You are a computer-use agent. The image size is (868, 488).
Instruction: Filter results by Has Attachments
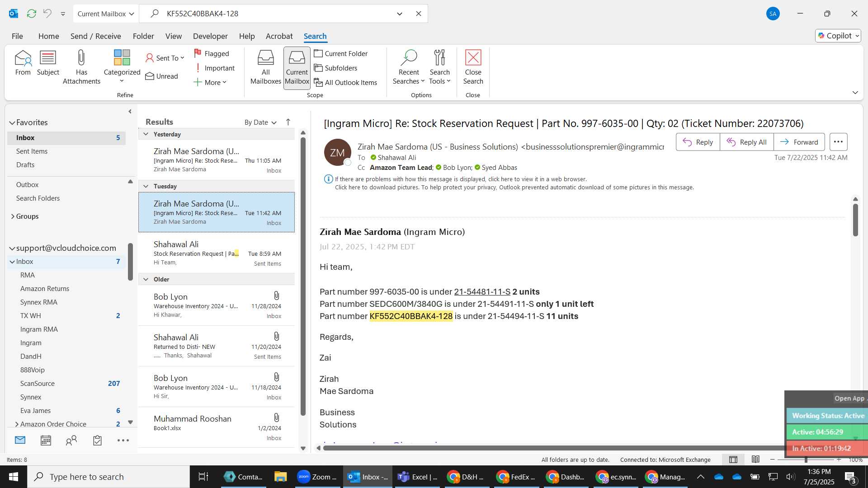coord(81,67)
